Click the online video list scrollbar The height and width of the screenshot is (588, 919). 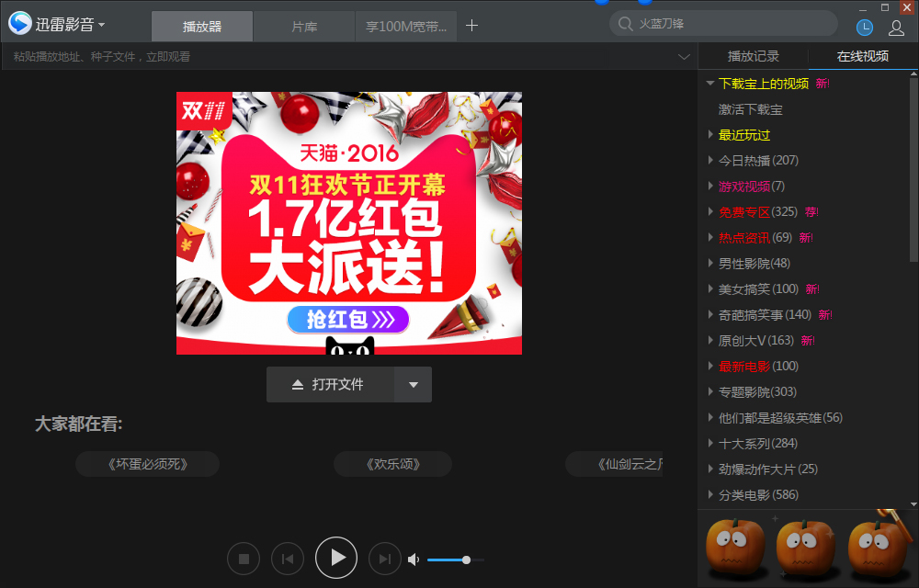click(913, 170)
